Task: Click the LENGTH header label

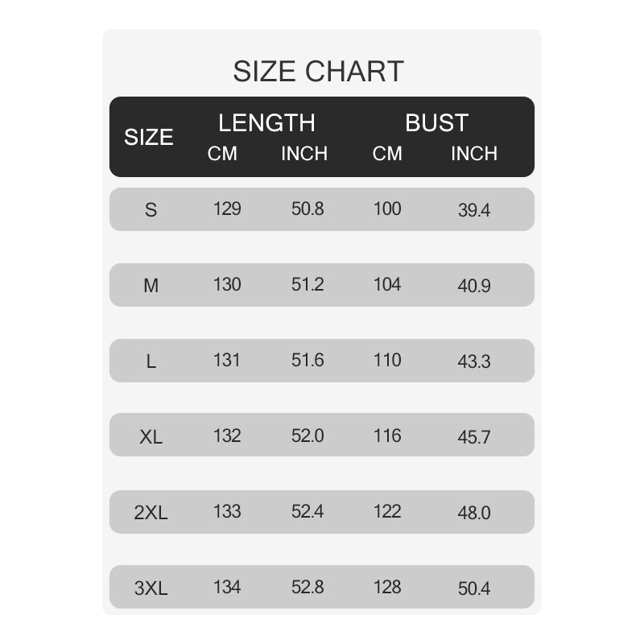Action: (x=266, y=122)
